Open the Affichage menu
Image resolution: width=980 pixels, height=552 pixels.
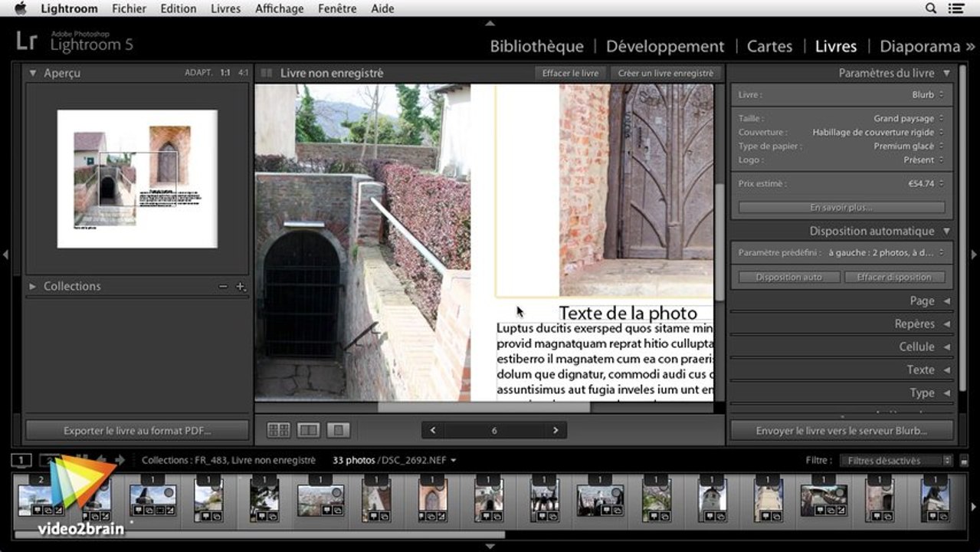[x=278, y=8]
